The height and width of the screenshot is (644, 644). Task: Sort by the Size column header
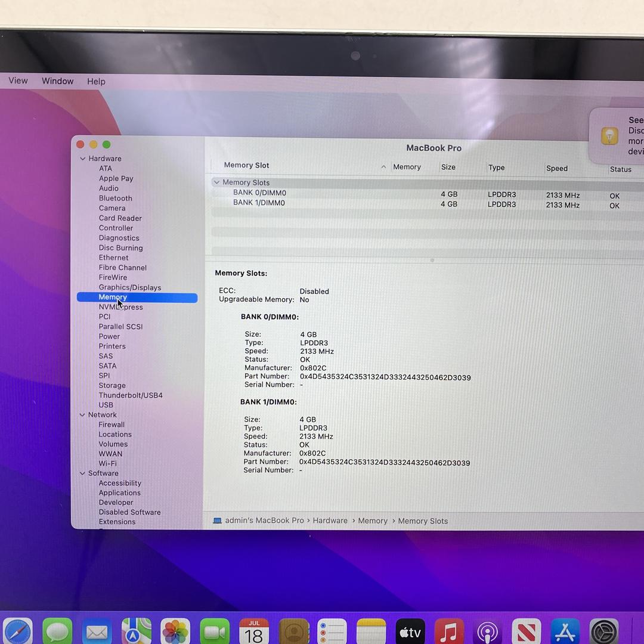tap(448, 167)
